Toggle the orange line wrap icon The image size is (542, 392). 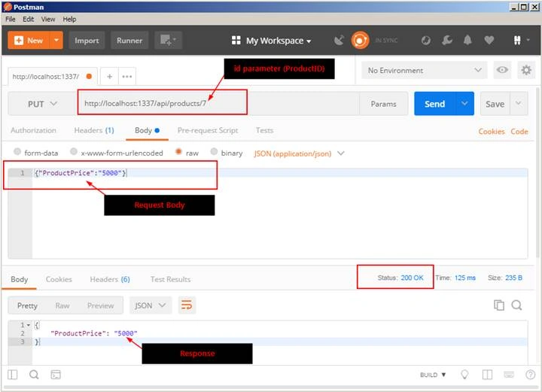tap(187, 305)
